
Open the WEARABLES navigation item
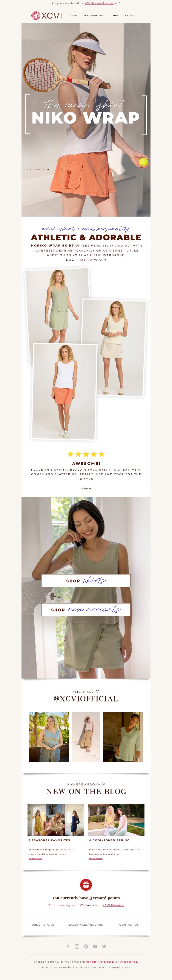coord(93,16)
